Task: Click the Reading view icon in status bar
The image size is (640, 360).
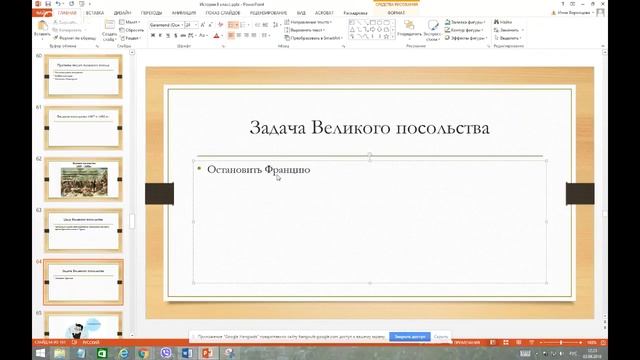Action: [518, 342]
